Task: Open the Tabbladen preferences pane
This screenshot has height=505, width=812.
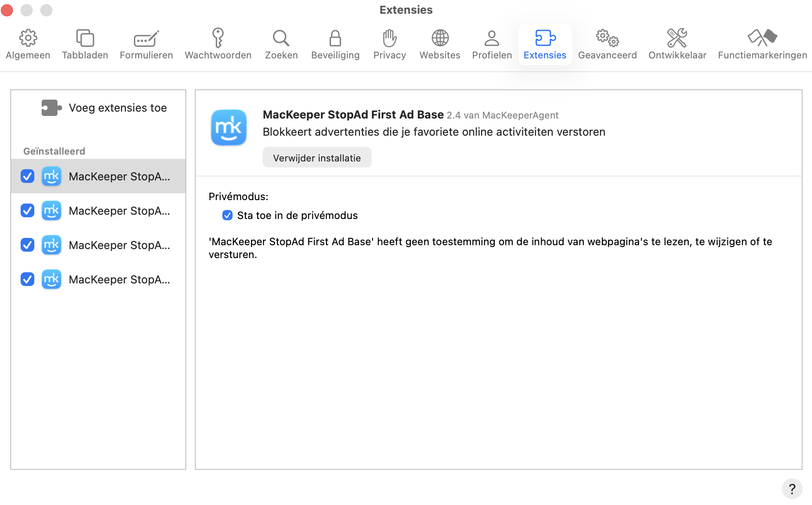Action: 85,44
